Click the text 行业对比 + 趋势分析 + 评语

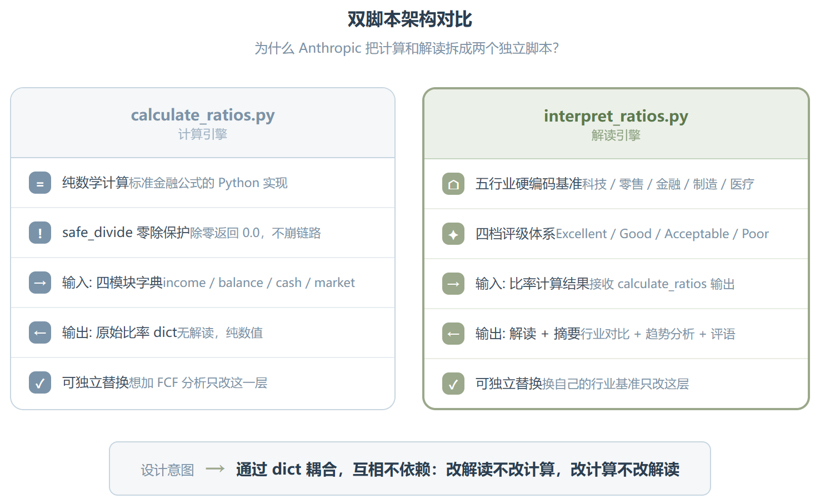pos(658,334)
